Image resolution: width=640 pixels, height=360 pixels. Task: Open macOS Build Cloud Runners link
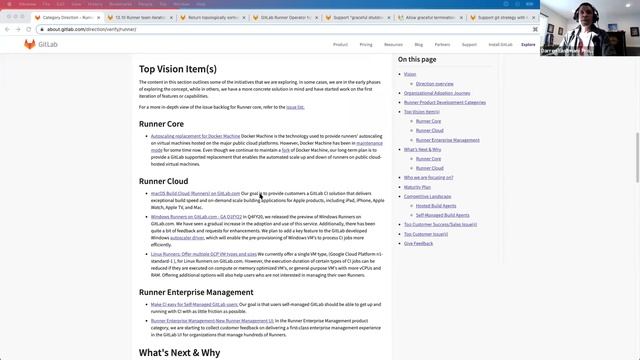point(195,193)
